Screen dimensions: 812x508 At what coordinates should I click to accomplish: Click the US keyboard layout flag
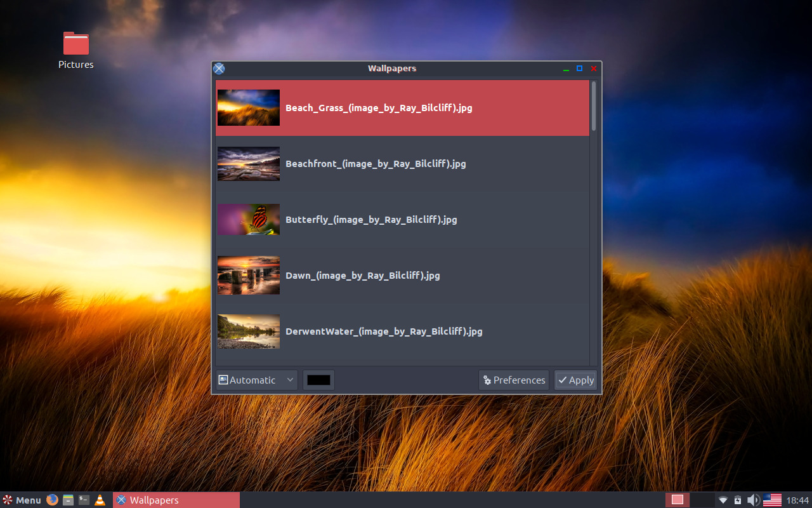click(x=772, y=500)
